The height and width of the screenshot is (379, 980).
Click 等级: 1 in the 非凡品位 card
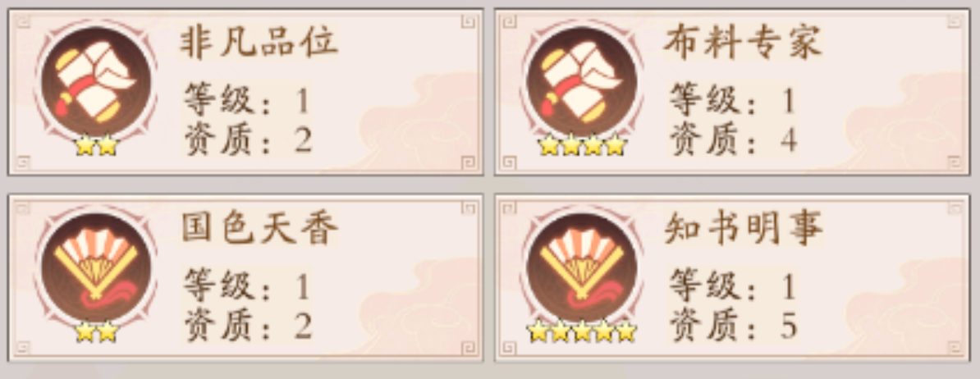pos(247,101)
